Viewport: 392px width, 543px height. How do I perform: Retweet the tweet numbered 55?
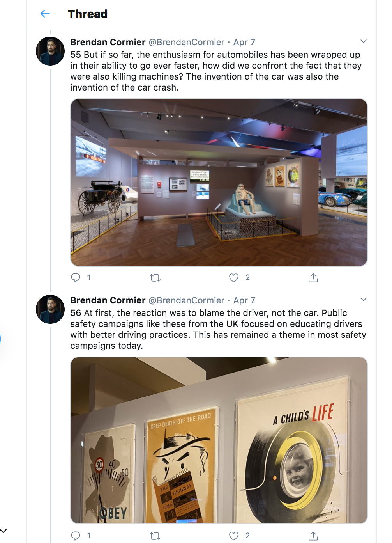[x=155, y=278]
